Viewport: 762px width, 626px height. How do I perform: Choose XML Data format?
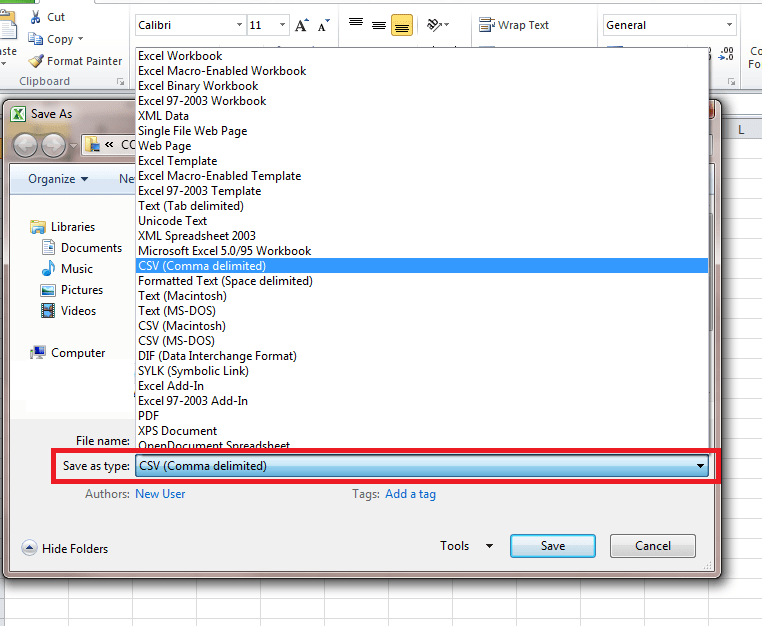(x=421, y=116)
